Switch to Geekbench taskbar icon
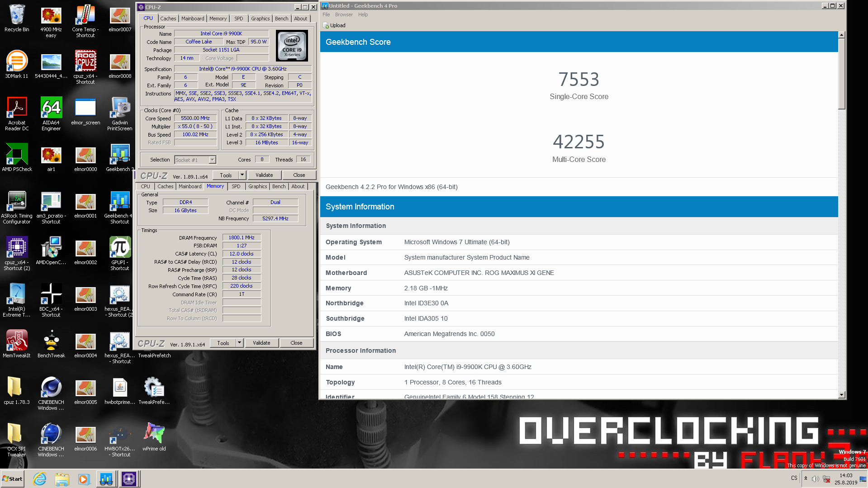 [x=106, y=479]
